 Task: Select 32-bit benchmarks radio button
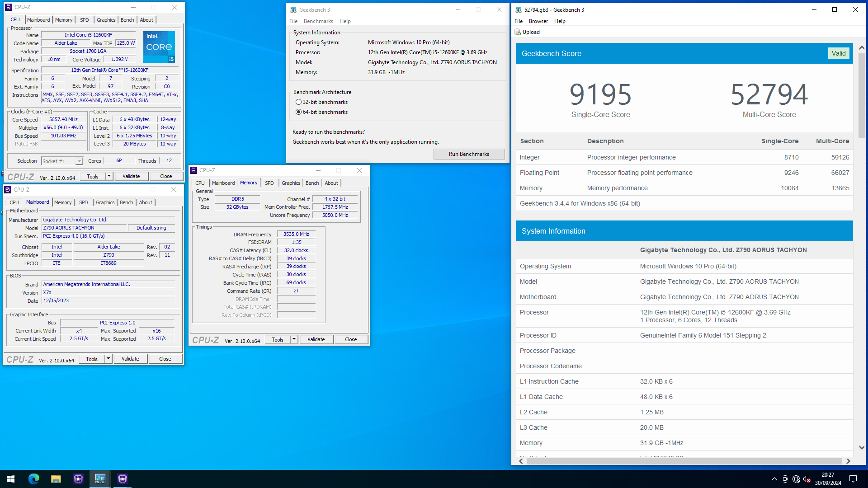(298, 102)
